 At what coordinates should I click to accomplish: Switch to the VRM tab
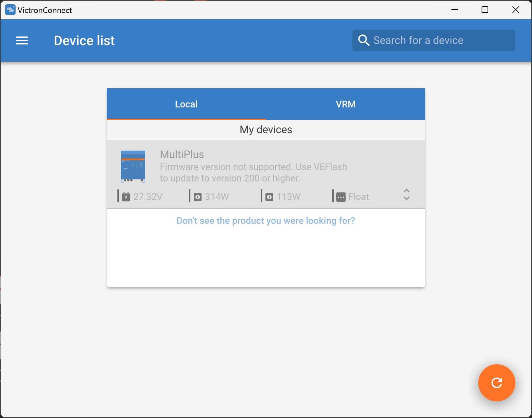coord(345,104)
